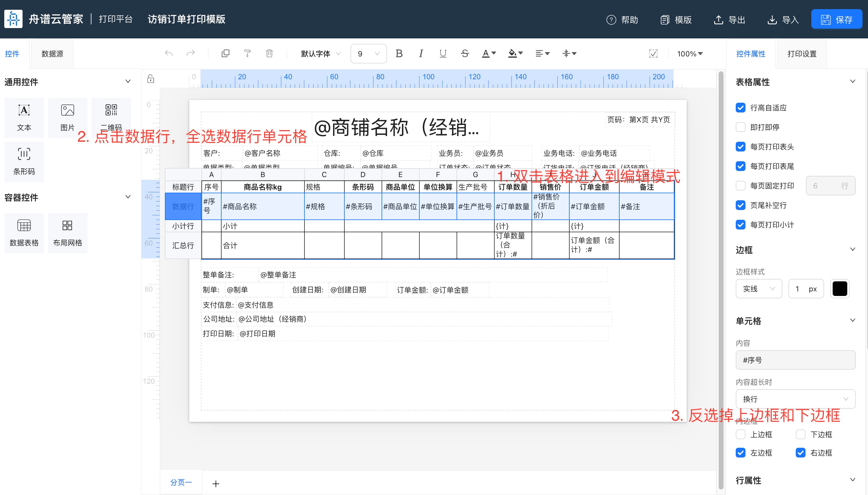Viewport: 868px width, 495px height.
Task: Click the border width px input
Action: click(806, 289)
